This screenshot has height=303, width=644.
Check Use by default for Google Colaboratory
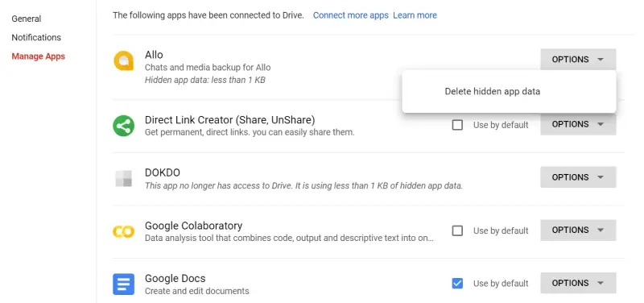[457, 230]
